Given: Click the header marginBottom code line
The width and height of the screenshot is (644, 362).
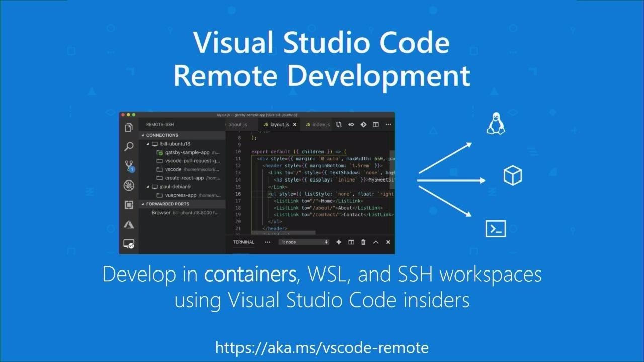Looking at the screenshot, I should [x=323, y=165].
